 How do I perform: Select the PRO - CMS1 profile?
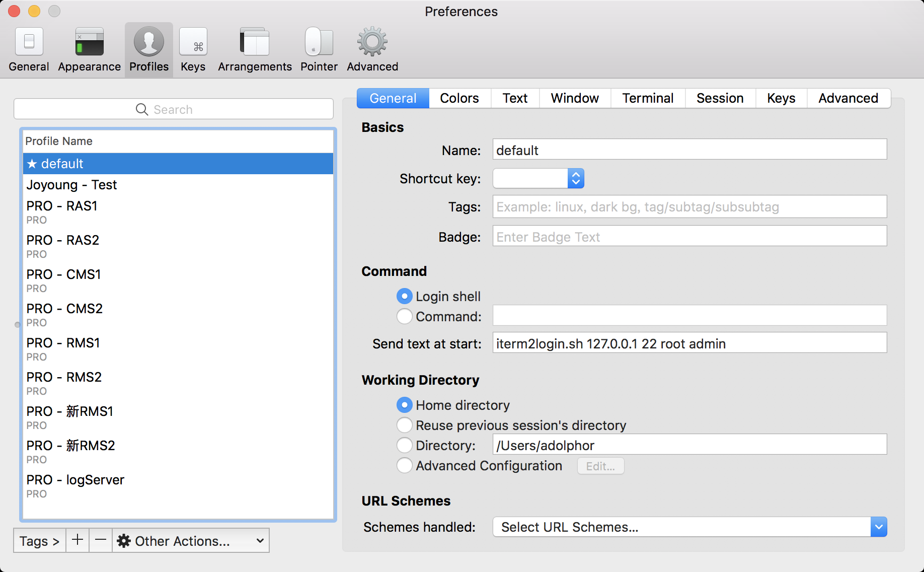(x=178, y=281)
